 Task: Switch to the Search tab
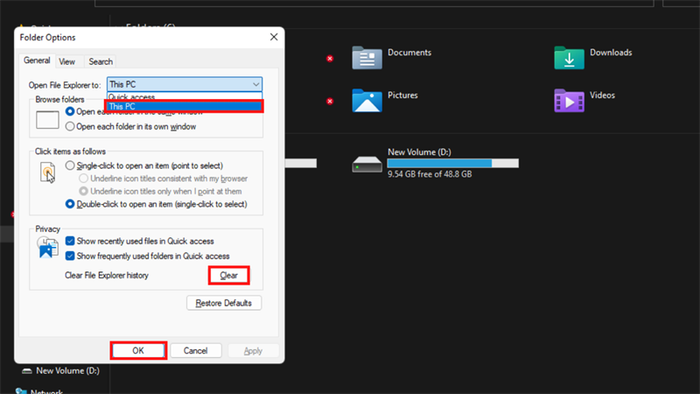pos(100,62)
